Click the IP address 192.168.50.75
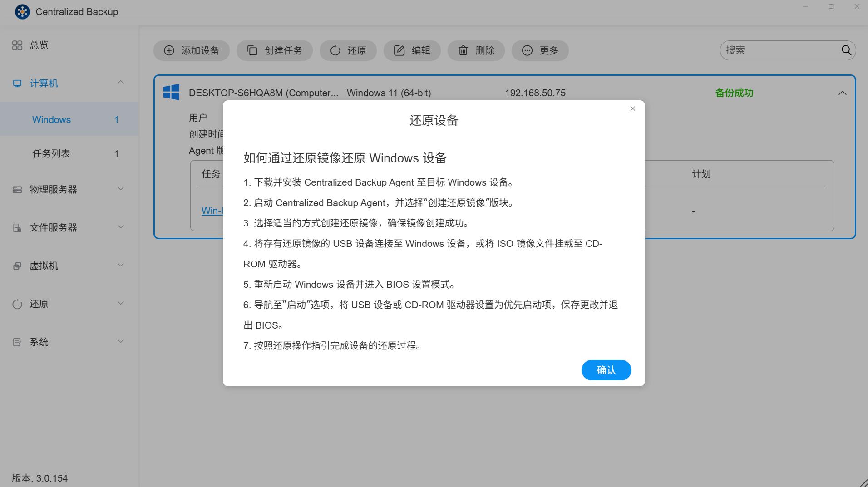This screenshot has width=868, height=487. [x=535, y=93]
